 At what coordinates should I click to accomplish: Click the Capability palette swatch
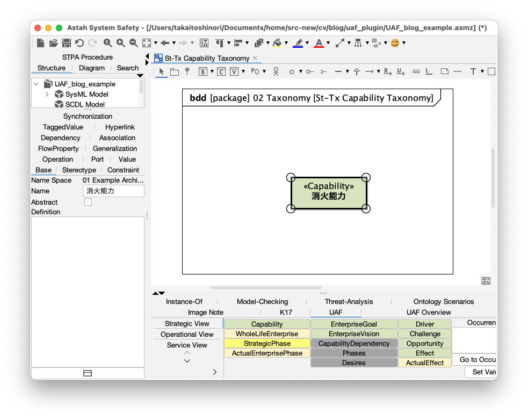[267, 324]
